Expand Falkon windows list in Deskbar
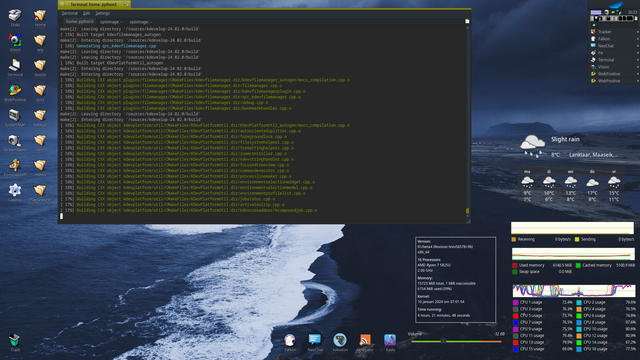This screenshot has width=640, height=360. 637,39
